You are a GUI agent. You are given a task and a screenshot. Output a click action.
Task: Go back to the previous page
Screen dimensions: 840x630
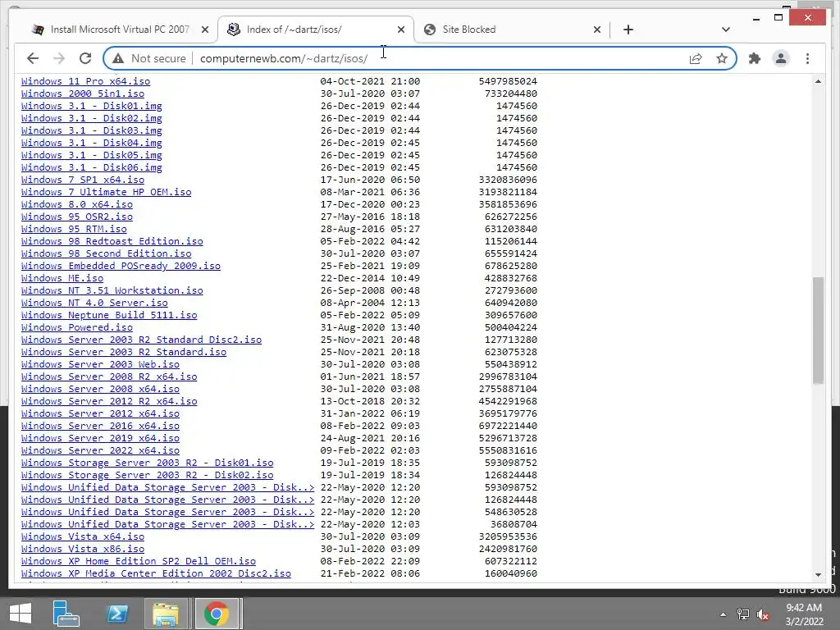tap(33, 58)
